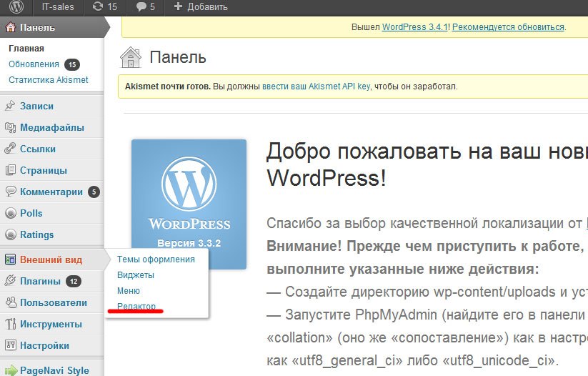Click the tools icon for Инструменты
This screenshot has height=376, width=588.
coord(11,324)
